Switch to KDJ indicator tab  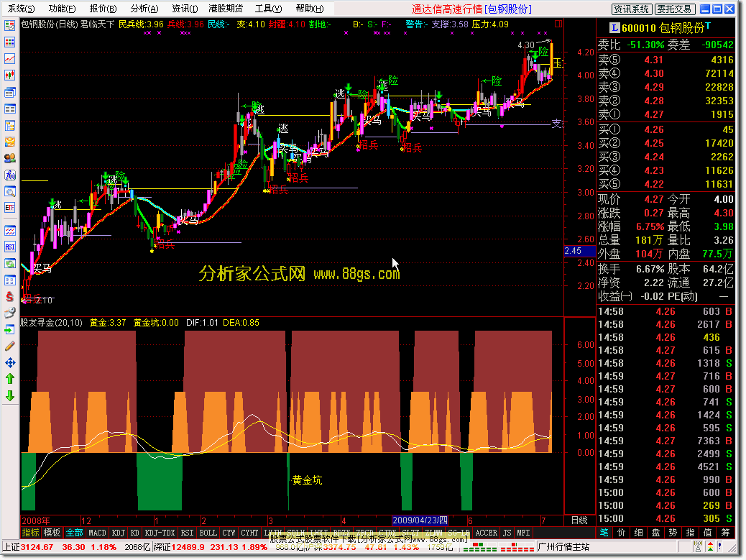point(118,533)
